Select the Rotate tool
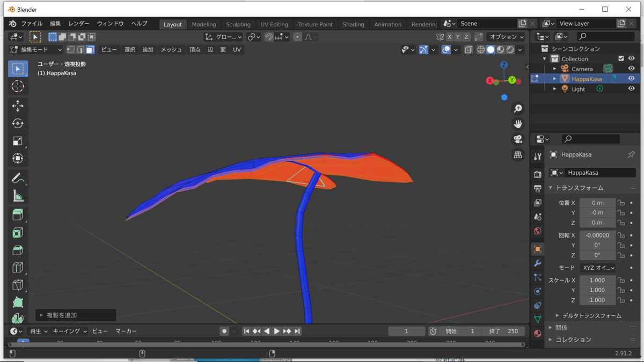 18,123
